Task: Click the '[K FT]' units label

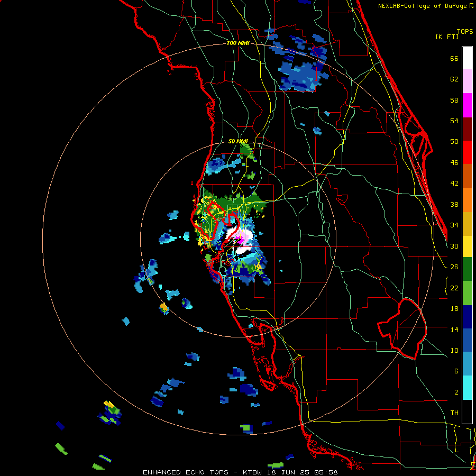Action: (447, 36)
